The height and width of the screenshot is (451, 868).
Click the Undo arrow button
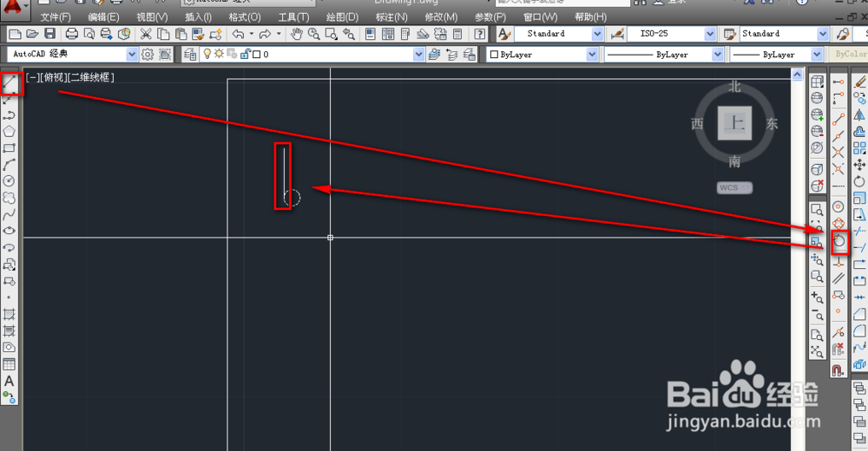point(238,35)
